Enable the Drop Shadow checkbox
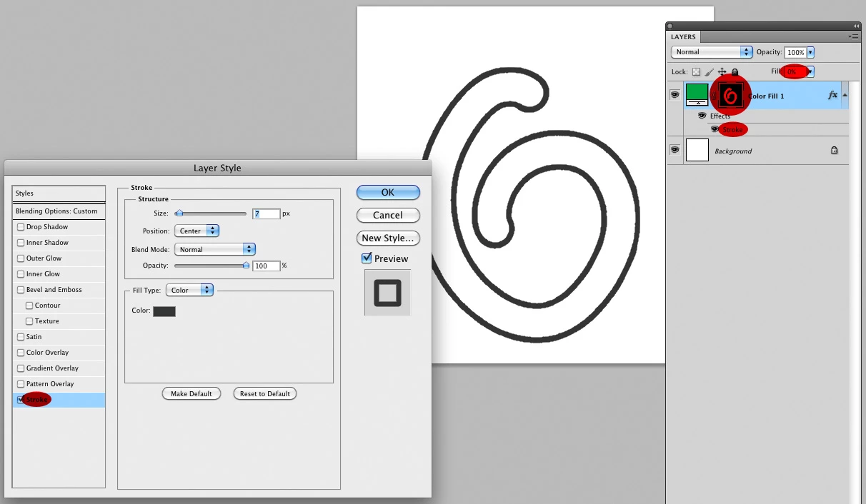Screen dimensions: 866x504 21,227
